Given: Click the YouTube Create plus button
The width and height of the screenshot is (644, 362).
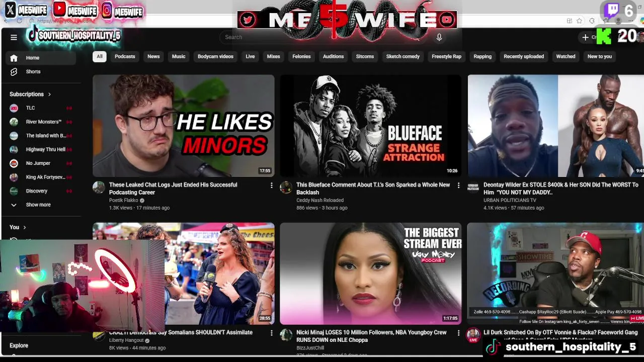Looking at the screenshot, I should pyautogui.click(x=586, y=37).
